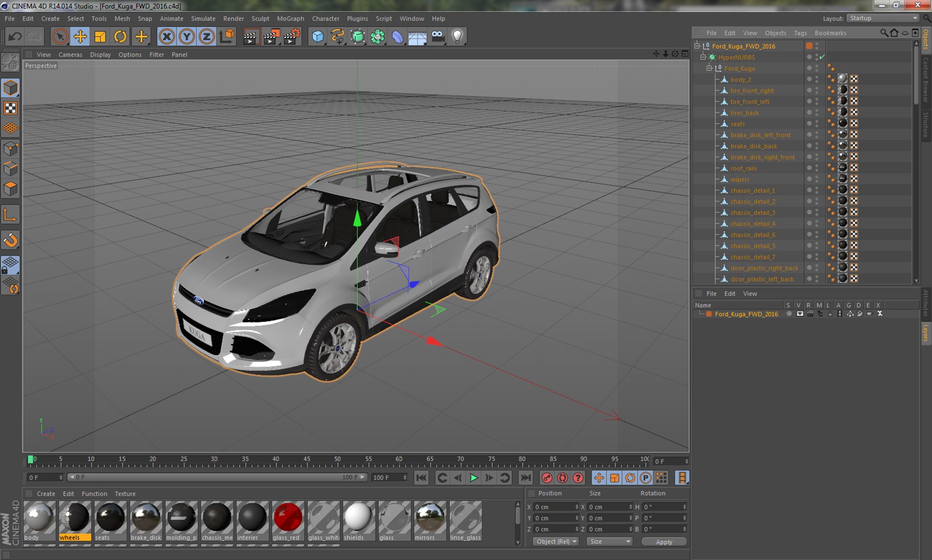Enable Edges mode in left toolbar
Viewport: 932px width, 560px height.
(x=10, y=169)
